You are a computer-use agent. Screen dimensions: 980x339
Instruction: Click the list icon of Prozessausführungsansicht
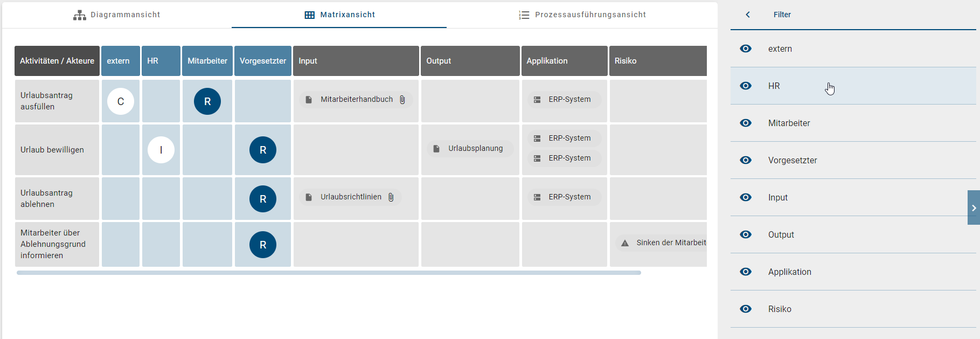[524, 15]
